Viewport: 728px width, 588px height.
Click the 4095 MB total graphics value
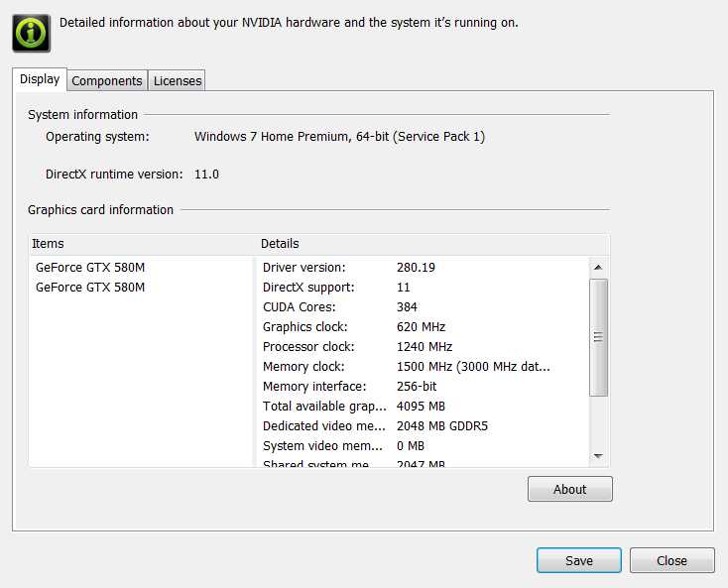click(x=421, y=407)
